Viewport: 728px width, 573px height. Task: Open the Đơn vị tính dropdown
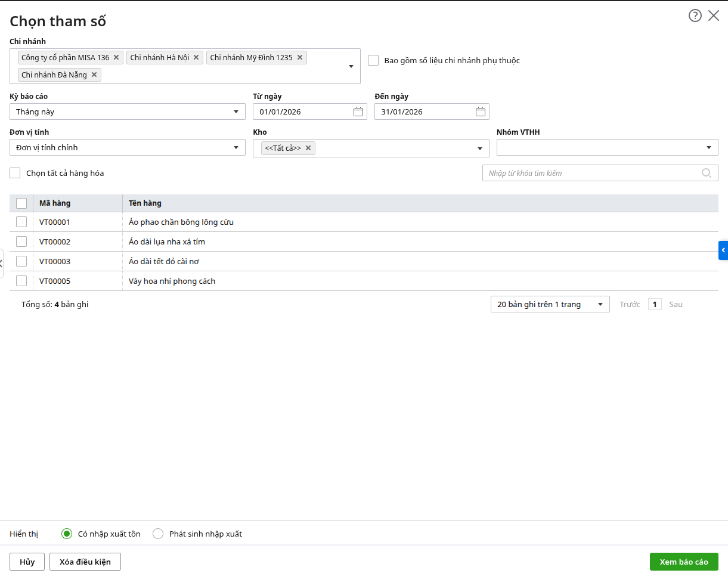pos(128,147)
